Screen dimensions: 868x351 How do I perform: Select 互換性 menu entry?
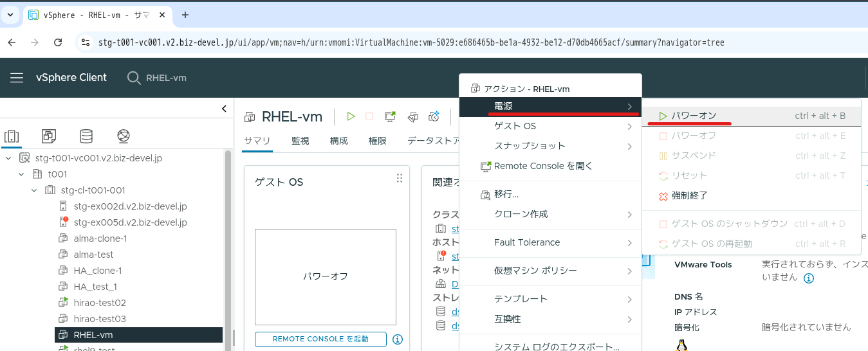[x=551, y=319]
